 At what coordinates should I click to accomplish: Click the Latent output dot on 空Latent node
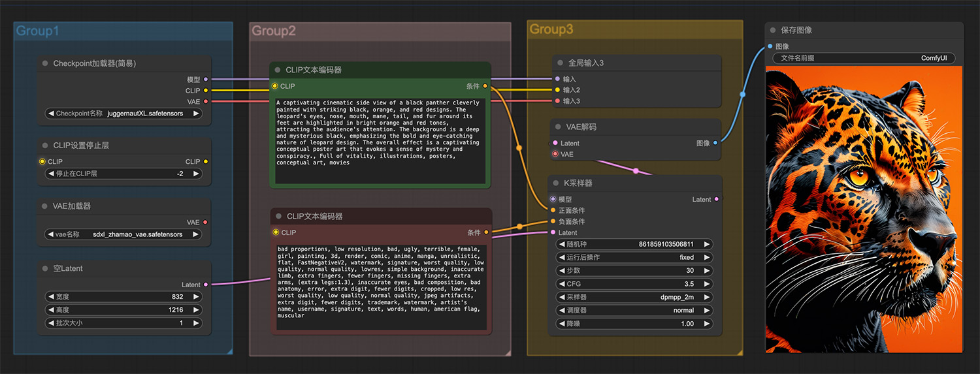point(206,285)
